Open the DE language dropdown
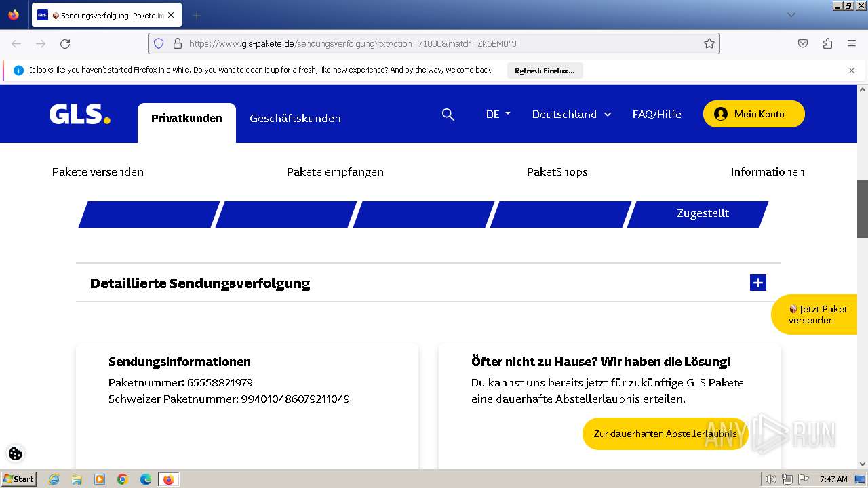The width and height of the screenshot is (868, 488). point(498,114)
